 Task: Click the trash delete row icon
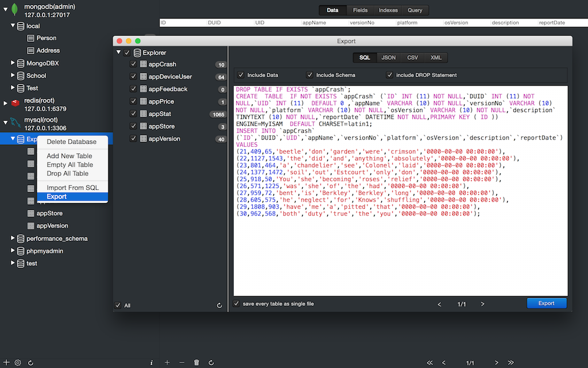pyautogui.click(x=196, y=363)
